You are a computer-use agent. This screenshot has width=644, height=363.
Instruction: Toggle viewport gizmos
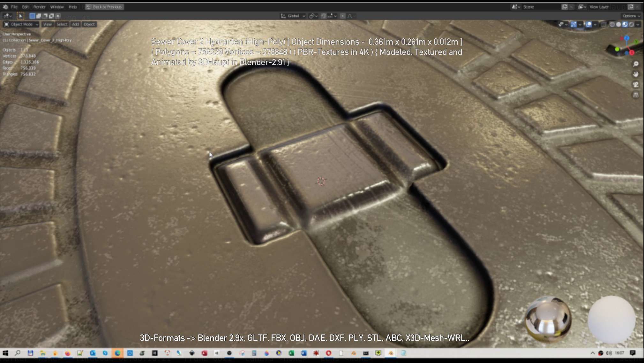[x=573, y=24]
